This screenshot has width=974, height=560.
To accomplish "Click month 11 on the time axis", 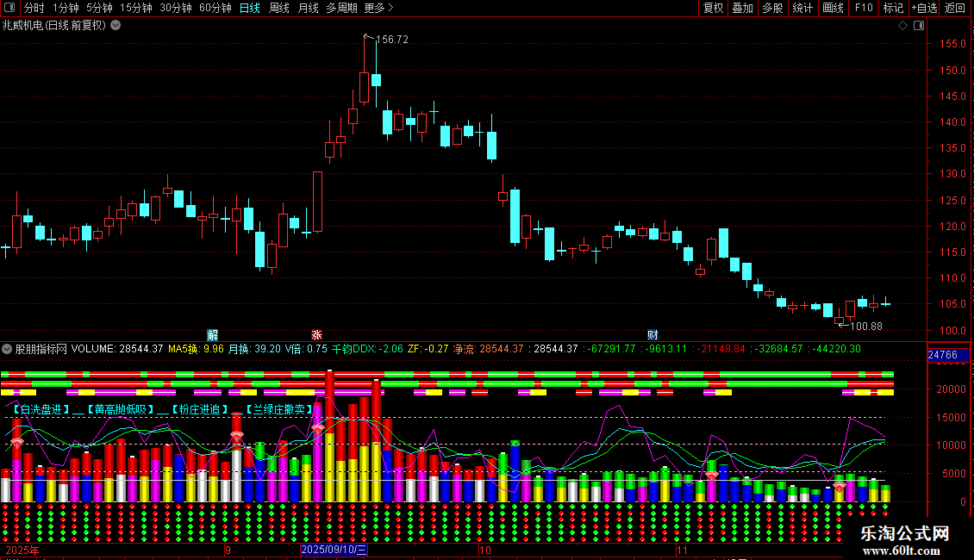I will [x=682, y=551].
